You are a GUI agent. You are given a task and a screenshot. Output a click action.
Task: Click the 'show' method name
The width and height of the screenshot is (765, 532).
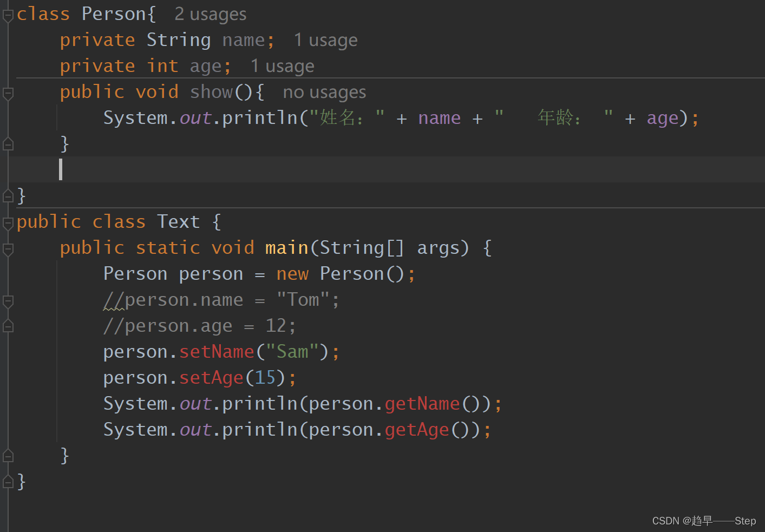(x=211, y=92)
